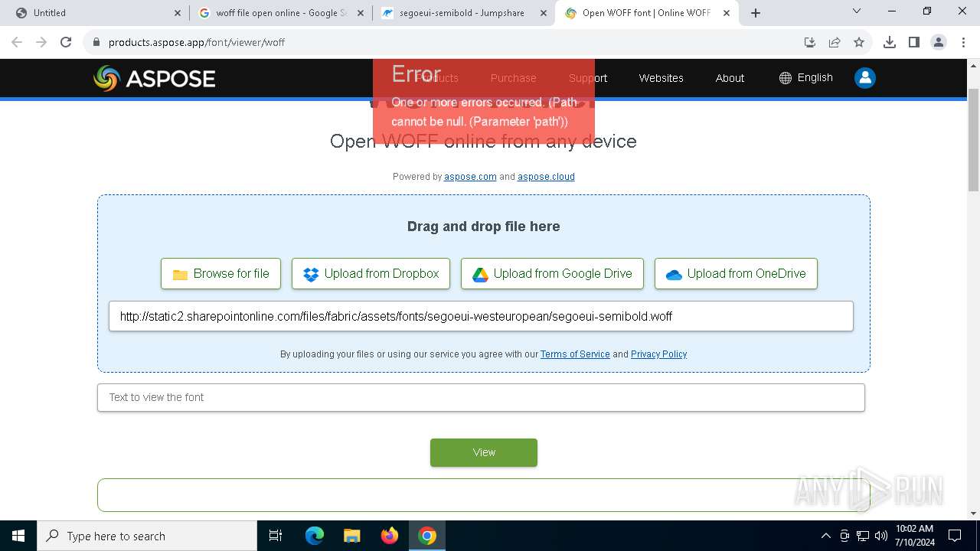The image size is (980, 551).
Task: Open the Products menu
Action: 436,78
